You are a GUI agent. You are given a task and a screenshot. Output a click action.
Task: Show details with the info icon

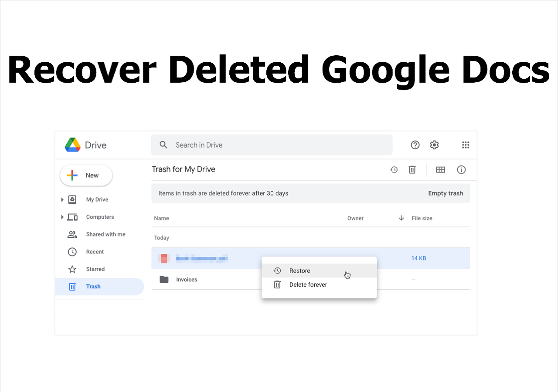coord(461,170)
